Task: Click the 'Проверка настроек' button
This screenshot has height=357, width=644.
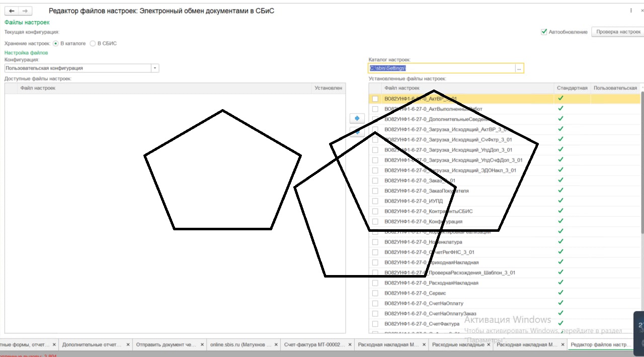Action: tap(618, 32)
